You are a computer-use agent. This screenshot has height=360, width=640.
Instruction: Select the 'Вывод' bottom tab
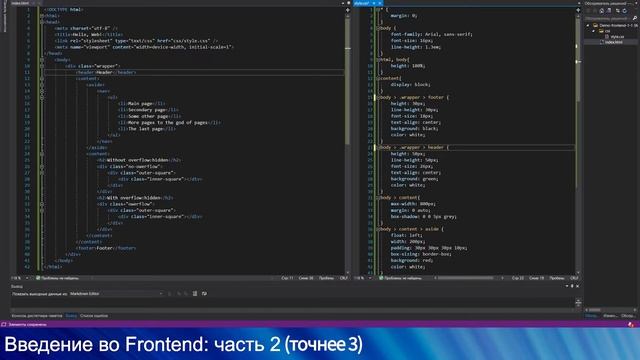pos(71,316)
